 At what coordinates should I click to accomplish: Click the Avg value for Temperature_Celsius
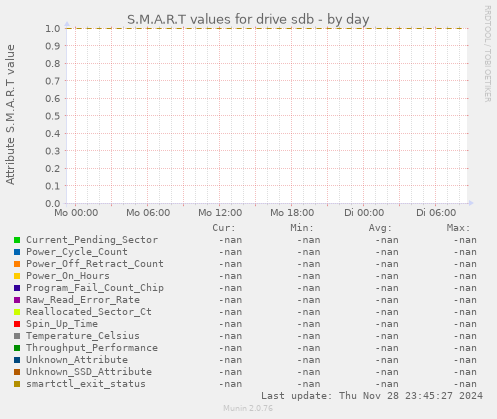387,336
